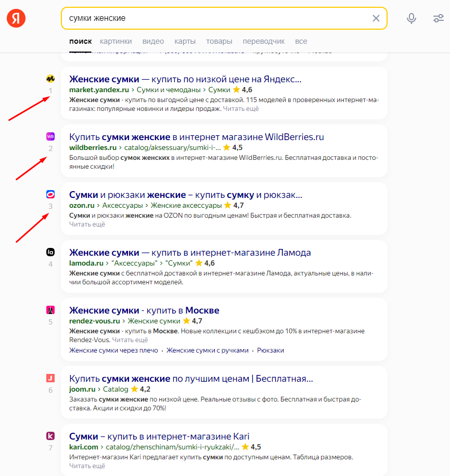Screen dimensions: 450x476
Task: Click the Wildberries WB favicon
Action: [x=50, y=136]
